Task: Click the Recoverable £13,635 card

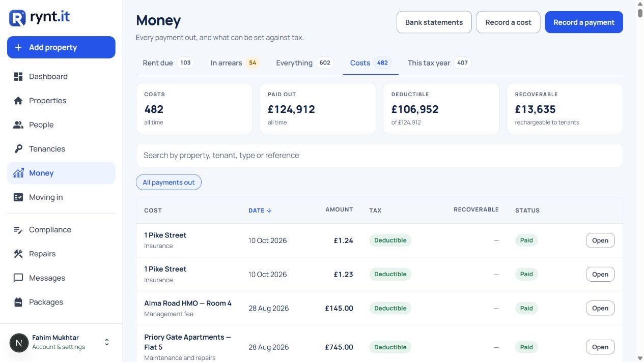Action: tap(565, 109)
